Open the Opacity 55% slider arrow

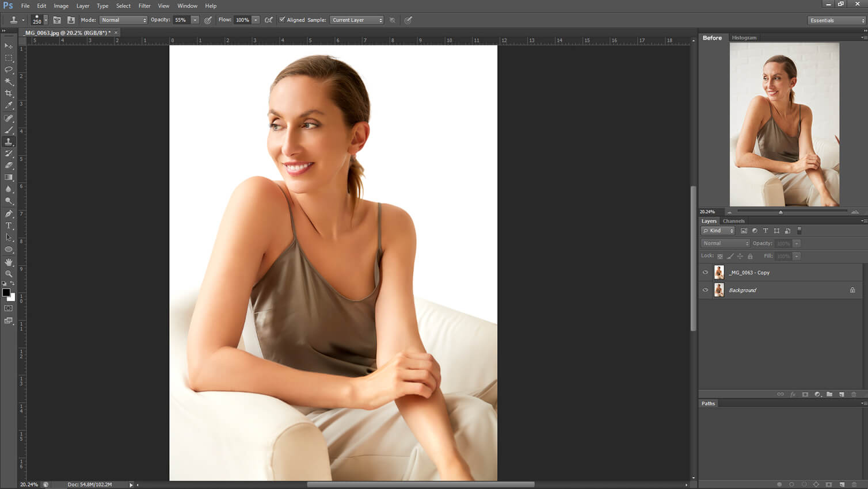(x=195, y=20)
